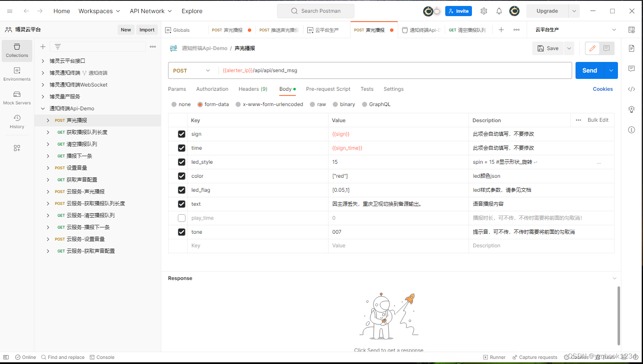Viewport: 643px width, 364px height.
Task: Open the Pre-request Script tab
Action: 328,89
